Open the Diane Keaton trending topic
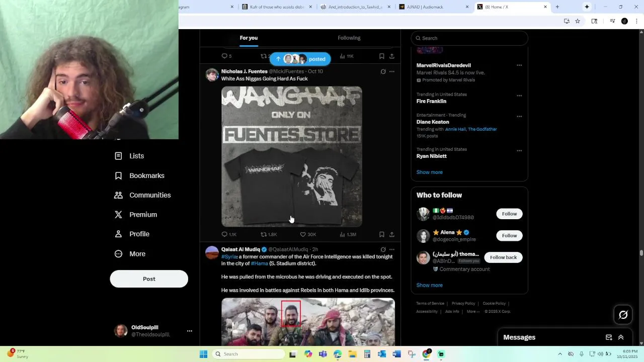644x362 pixels. click(433, 122)
